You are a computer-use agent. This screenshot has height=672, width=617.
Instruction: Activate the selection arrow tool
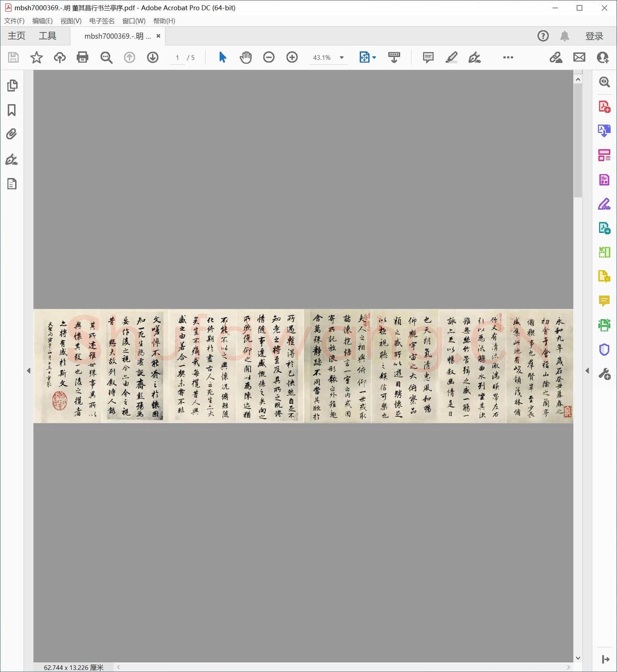(x=223, y=57)
